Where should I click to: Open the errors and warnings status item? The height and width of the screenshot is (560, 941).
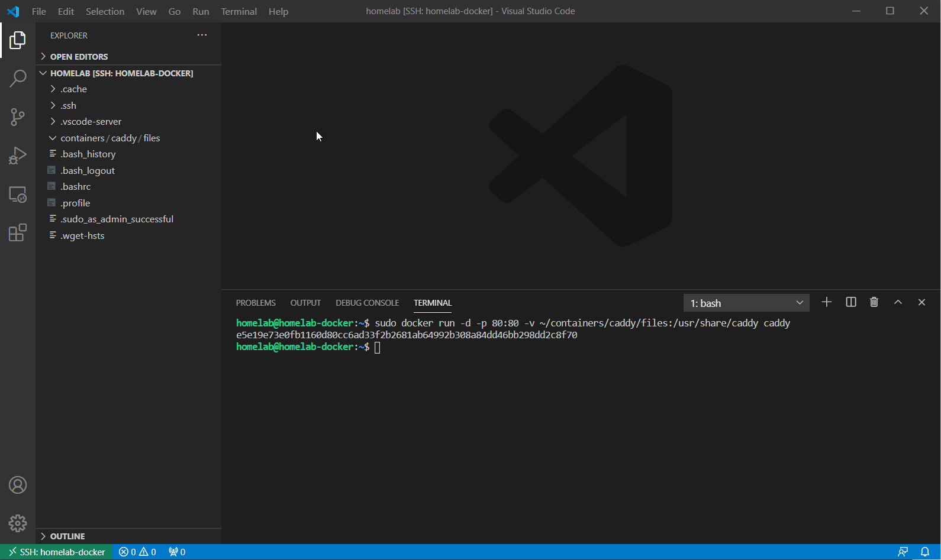137,552
